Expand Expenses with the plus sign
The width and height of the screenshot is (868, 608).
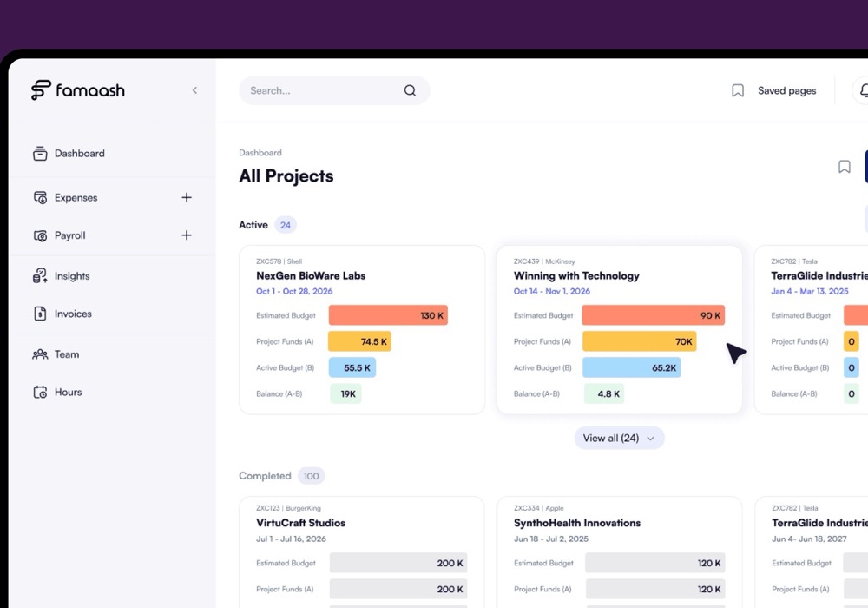(187, 198)
